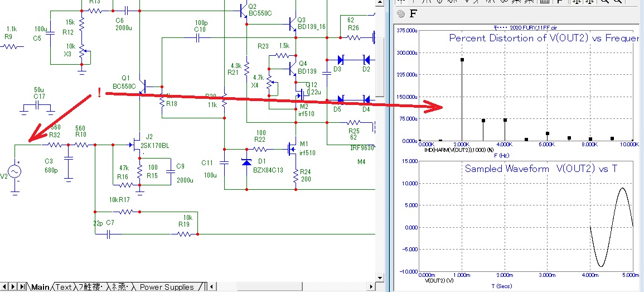This screenshot has height=292, width=644.
Task: Select the J2 2SK170BL JFET symbol
Action: (135, 145)
